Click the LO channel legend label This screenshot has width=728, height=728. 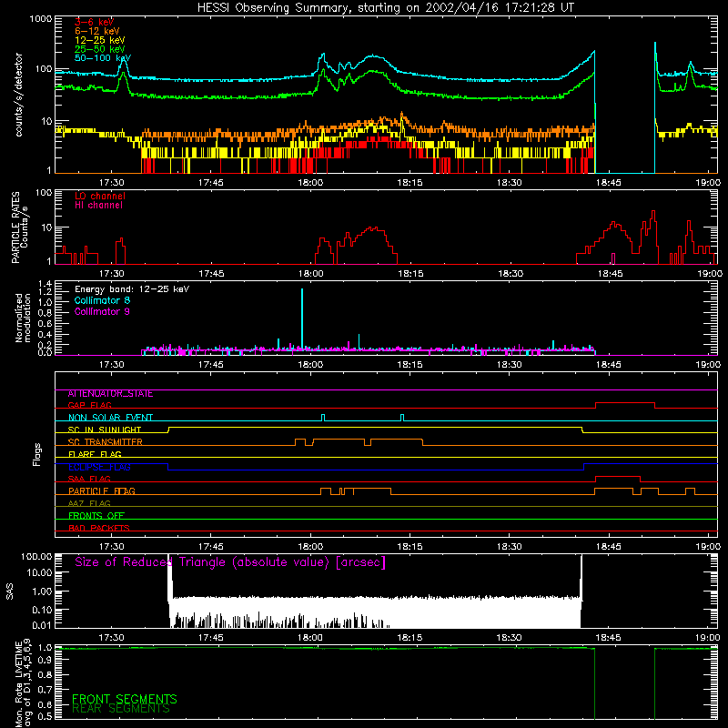(100, 196)
